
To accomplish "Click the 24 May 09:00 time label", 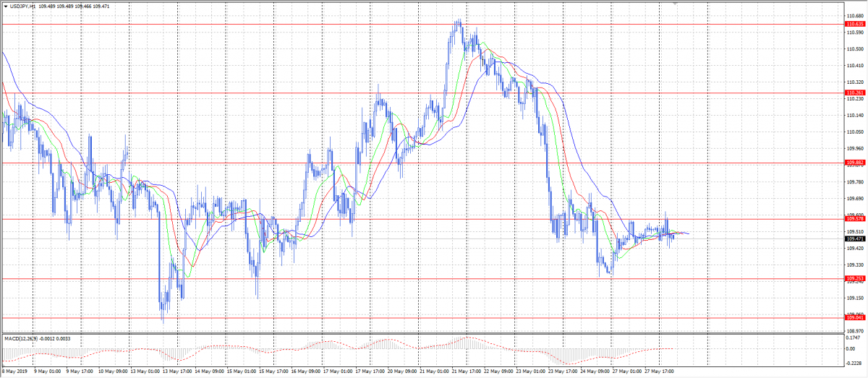I will click(x=595, y=373).
